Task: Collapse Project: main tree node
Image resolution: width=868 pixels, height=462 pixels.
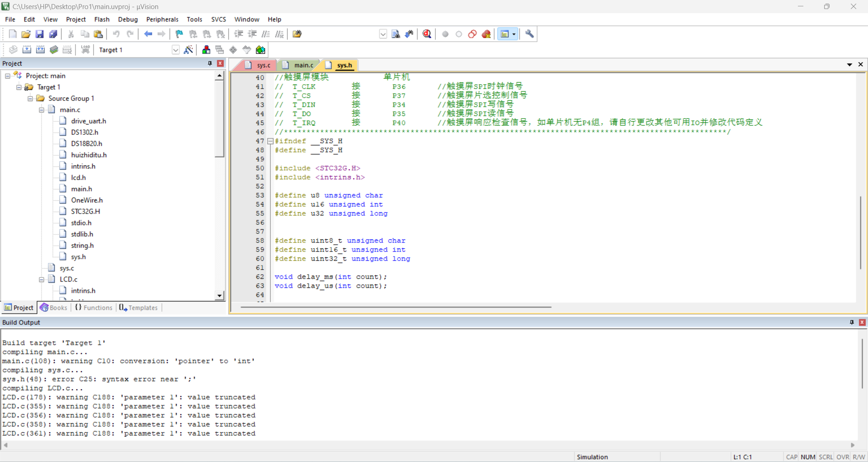Action: click(8, 76)
